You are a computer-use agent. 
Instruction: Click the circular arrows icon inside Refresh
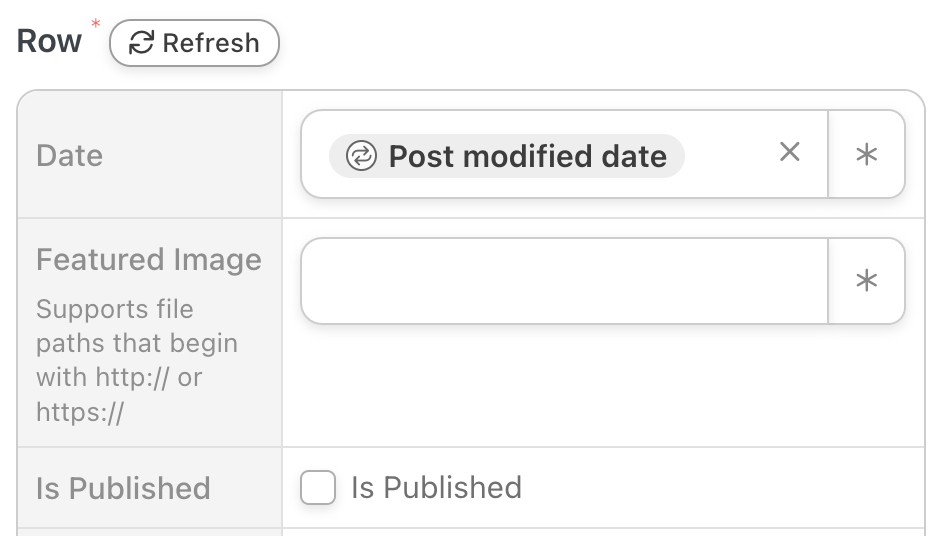coord(142,43)
